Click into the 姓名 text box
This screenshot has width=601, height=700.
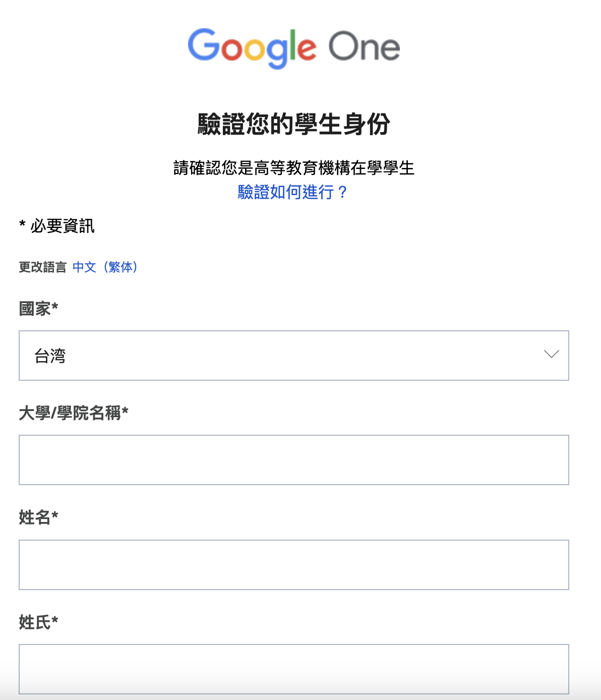click(x=293, y=565)
